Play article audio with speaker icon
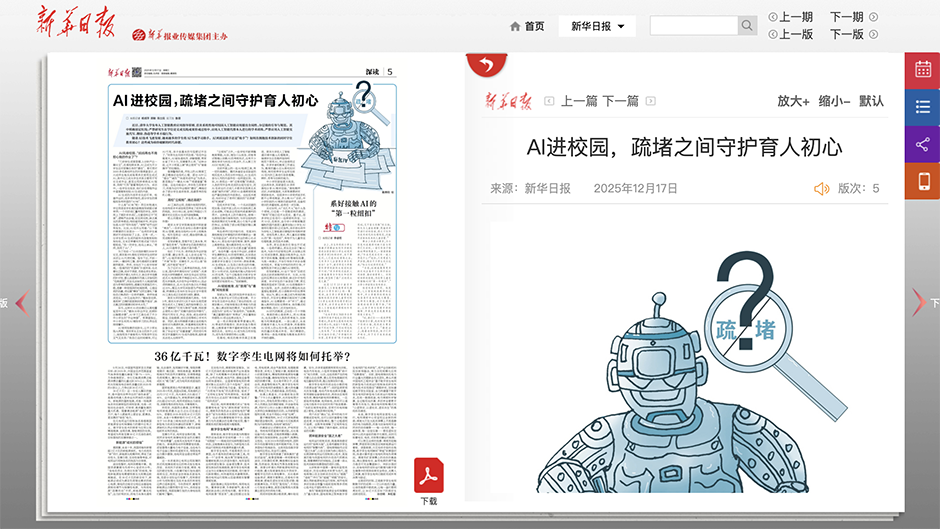 pyautogui.click(x=822, y=188)
